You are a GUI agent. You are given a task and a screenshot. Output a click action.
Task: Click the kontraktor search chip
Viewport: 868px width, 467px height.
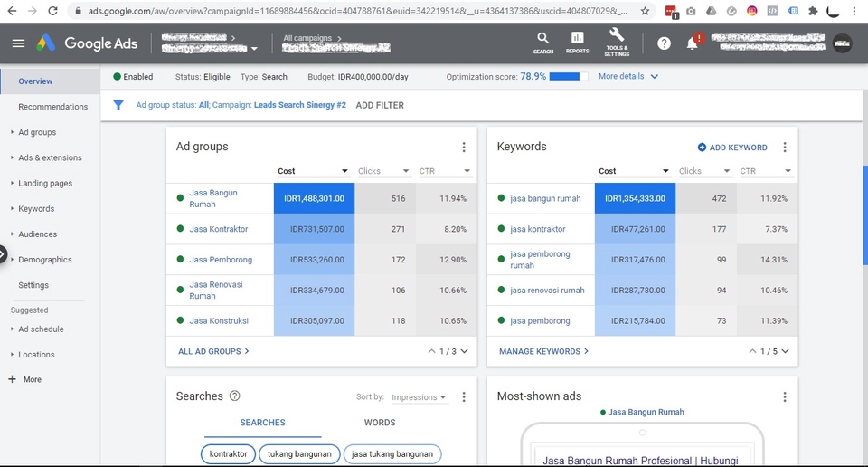click(x=228, y=453)
